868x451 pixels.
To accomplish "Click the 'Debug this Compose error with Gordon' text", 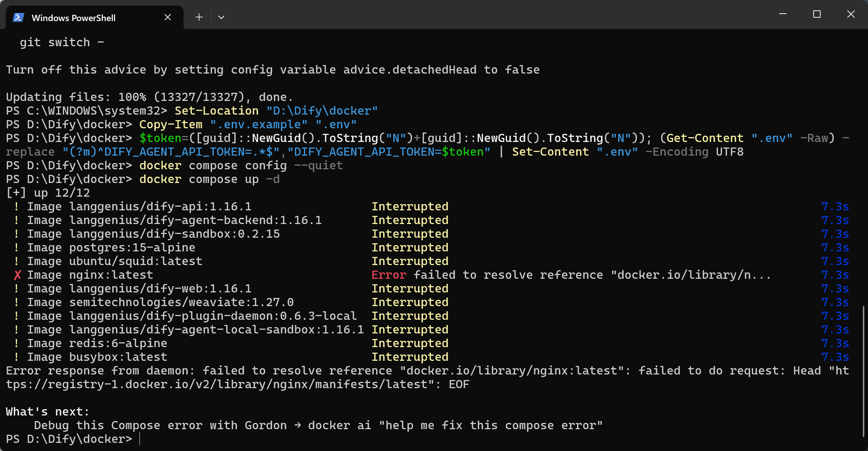I will click(161, 425).
